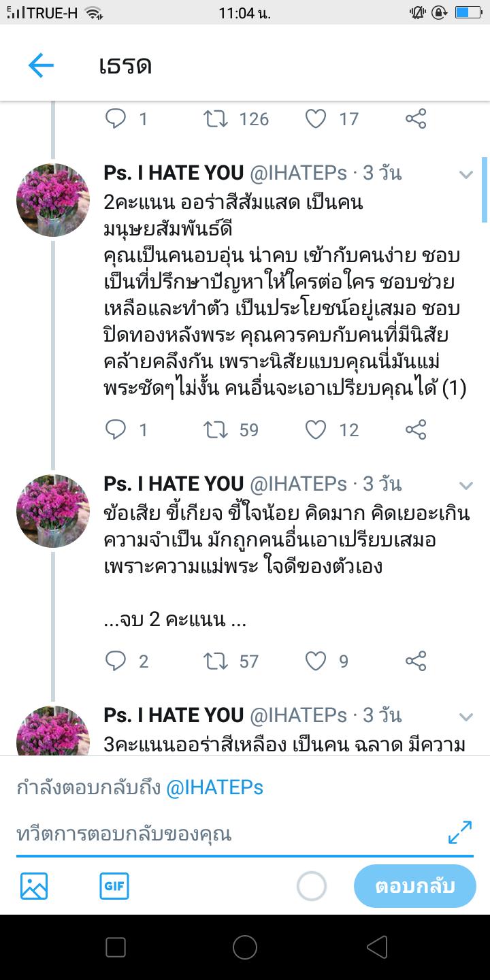Like the tweet with 9 likes
Image resolution: width=490 pixels, height=980 pixels.
pyautogui.click(x=315, y=661)
